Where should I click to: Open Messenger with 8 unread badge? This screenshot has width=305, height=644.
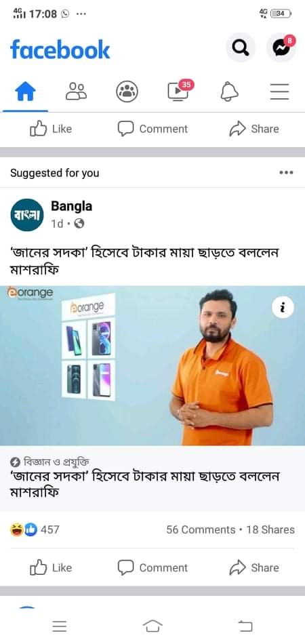coord(281,48)
